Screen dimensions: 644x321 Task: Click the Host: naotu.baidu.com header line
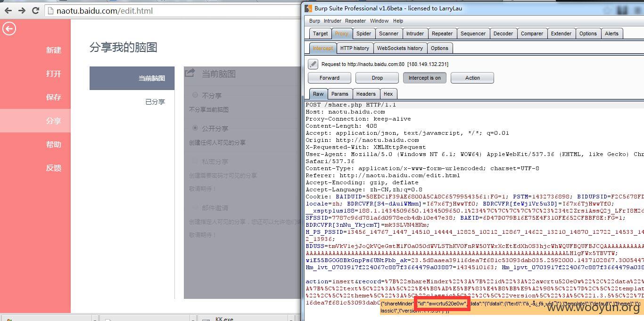click(x=345, y=112)
